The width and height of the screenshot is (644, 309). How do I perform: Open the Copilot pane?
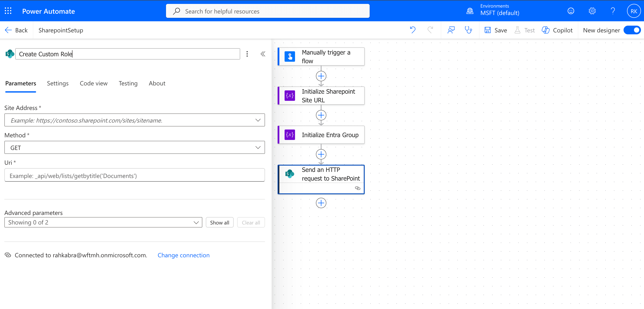tap(557, 30)
